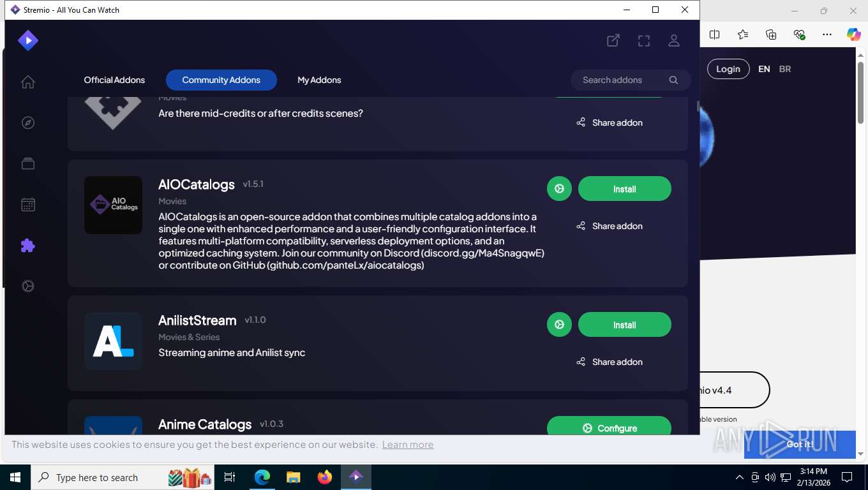Select the Addons puzzle icon

click(27, 246)
